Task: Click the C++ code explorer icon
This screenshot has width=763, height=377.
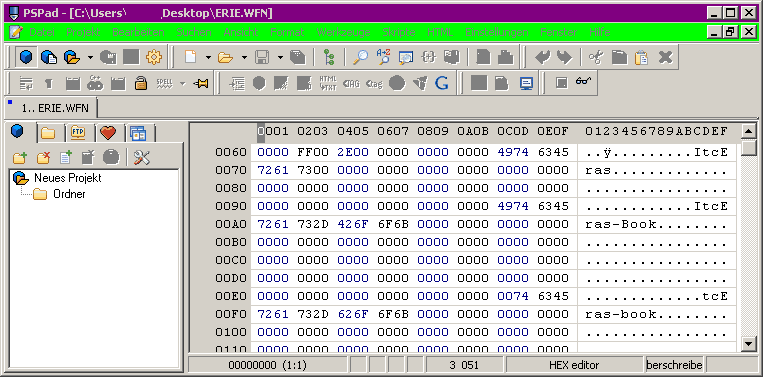Action: coord(95,84)
